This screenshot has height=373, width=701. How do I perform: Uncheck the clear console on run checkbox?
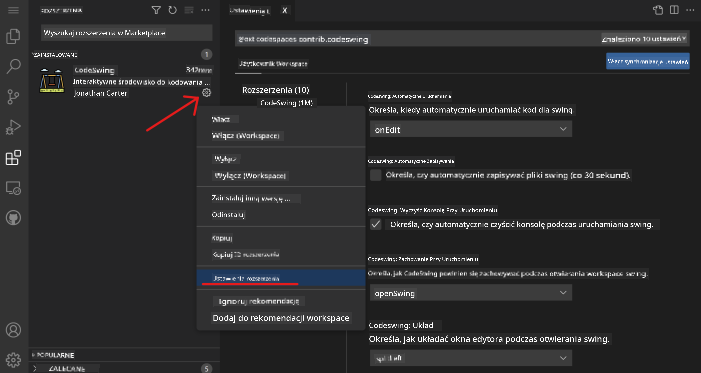coord(376,224)
